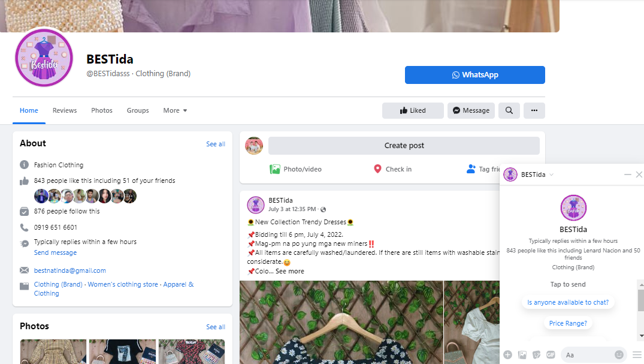The height and width of the screenshot is (364, 644).
Task: Open the white top post image
Action: click(x=472, y=322)
